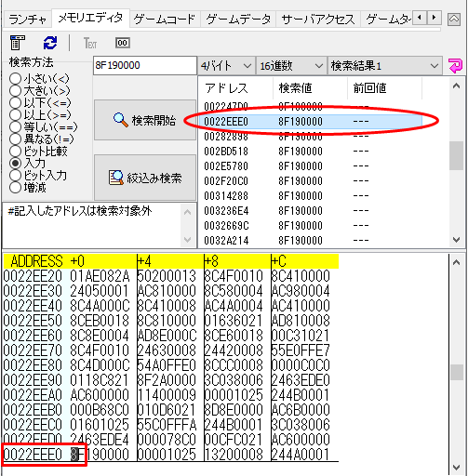468x476 pixels.
Task: Switch to the メモリエディタ tab
Action: coord(90,19)
